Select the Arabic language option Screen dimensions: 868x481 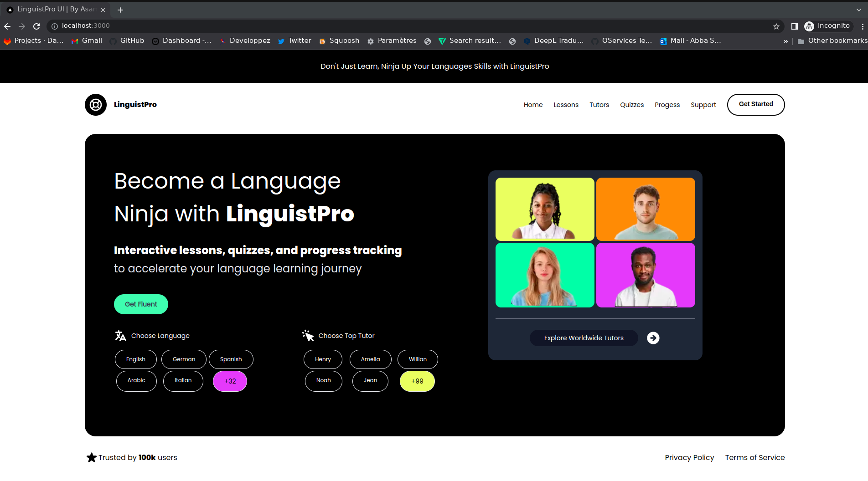click(136, 381)
